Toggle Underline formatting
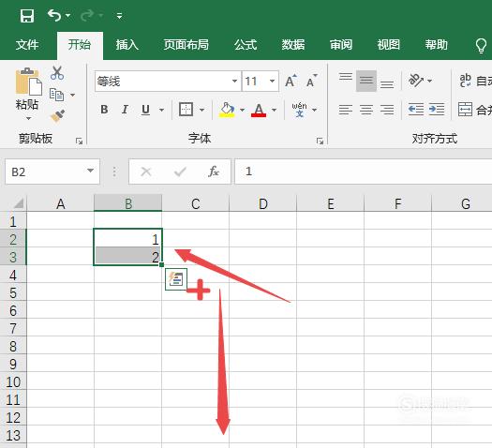This screenshot has height=448, width=492. coord(145,110)
